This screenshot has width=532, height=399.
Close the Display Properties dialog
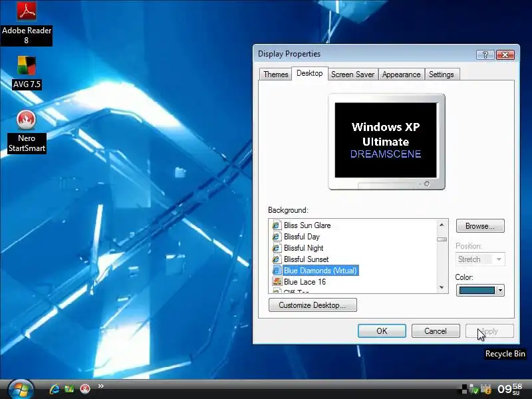click(505, 55)
